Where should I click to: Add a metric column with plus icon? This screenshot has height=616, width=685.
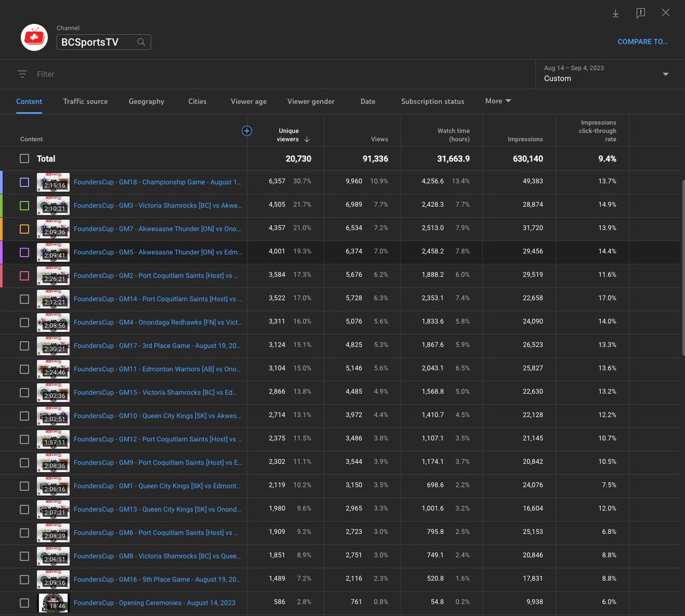(247, 131)
